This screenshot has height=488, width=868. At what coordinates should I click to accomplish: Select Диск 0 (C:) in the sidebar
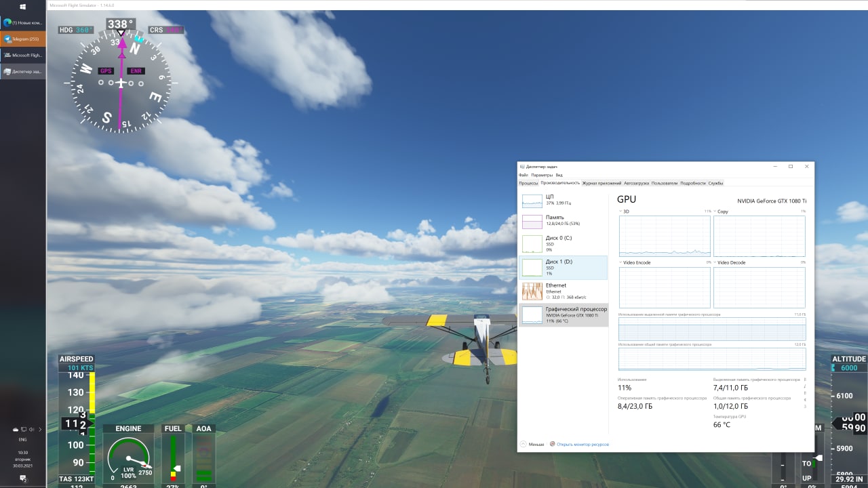click(x=564, y=243)
